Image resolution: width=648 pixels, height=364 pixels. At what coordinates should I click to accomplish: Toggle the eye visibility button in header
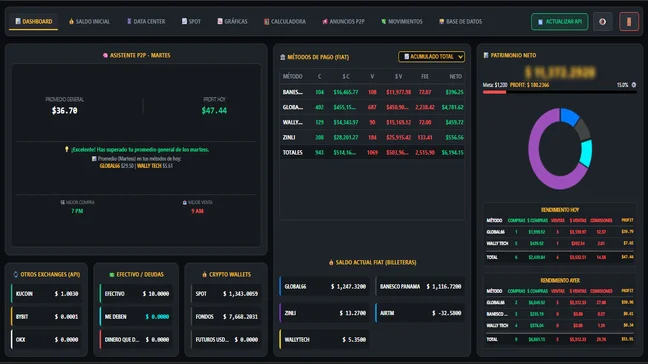pos(603,21)
